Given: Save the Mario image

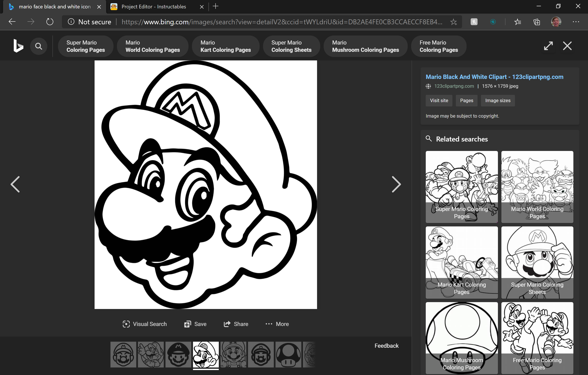Looking at the screenshot, I should (195, 324).
